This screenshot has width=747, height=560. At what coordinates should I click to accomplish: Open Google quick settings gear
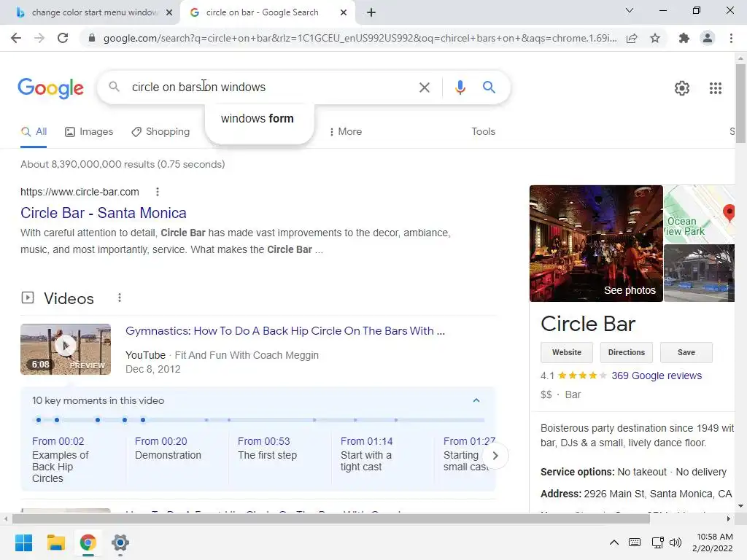[x=682, y=88]
